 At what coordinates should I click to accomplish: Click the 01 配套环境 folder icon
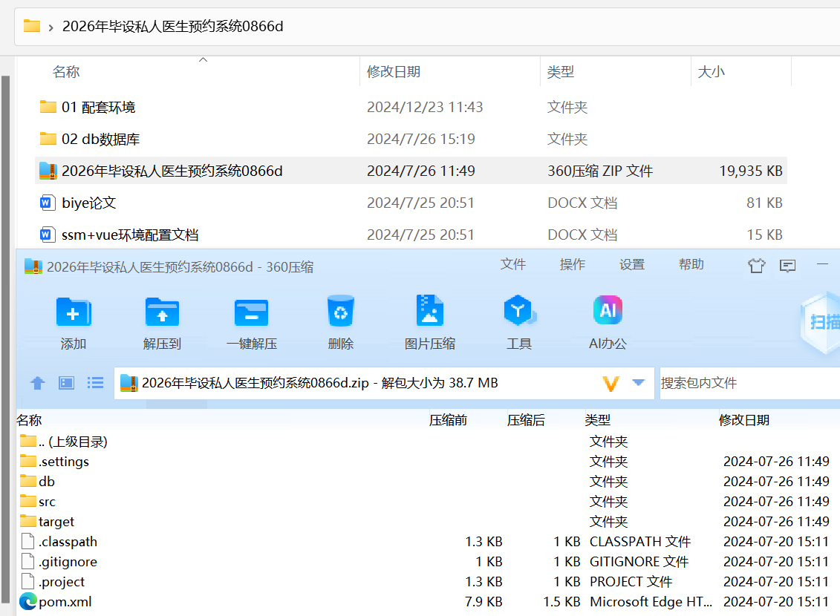point(48,107)
